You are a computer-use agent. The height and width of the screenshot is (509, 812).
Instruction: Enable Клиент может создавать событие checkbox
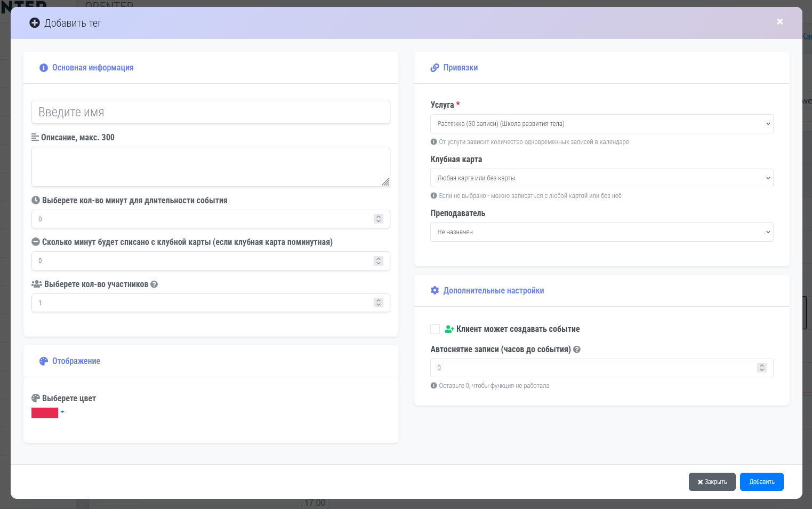tap(435, 329)
